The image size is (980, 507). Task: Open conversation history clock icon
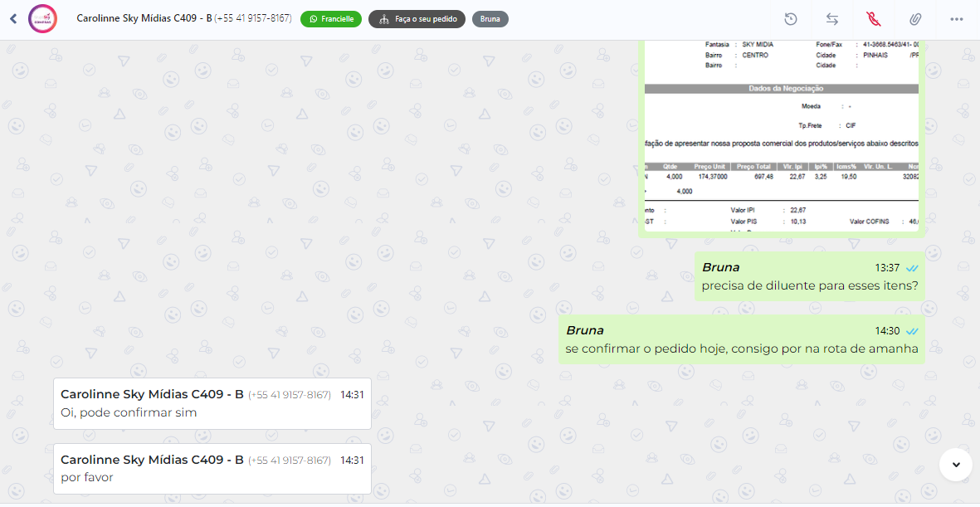[791, 19]
